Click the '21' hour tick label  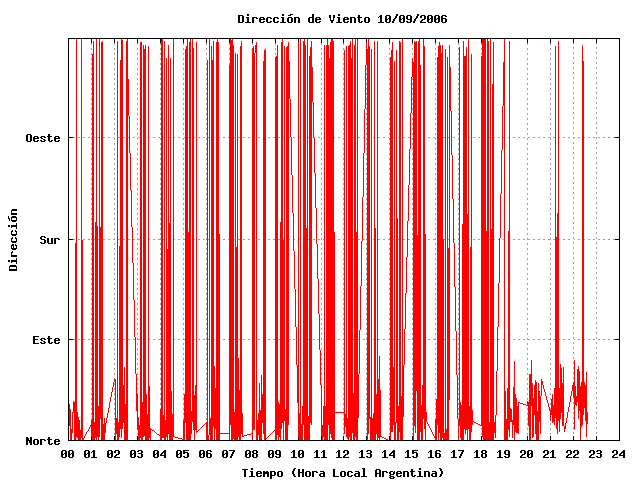[x=550, y=454]
